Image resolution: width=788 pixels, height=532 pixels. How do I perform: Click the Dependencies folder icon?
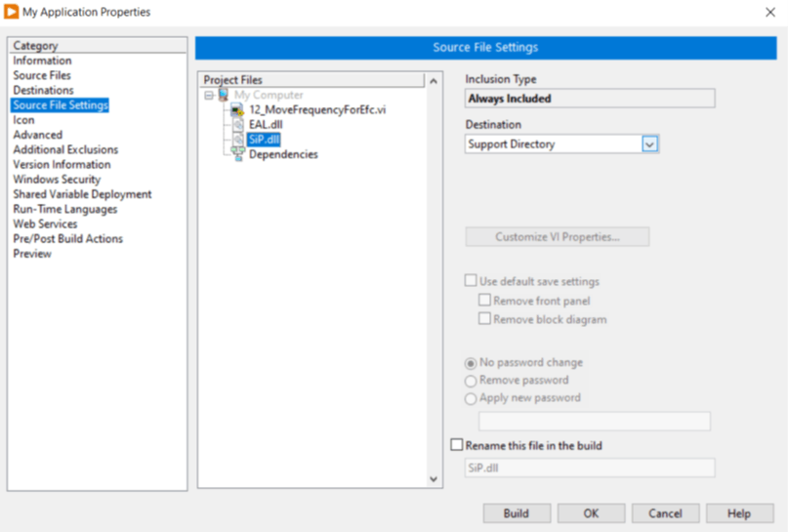coord(237,154)
